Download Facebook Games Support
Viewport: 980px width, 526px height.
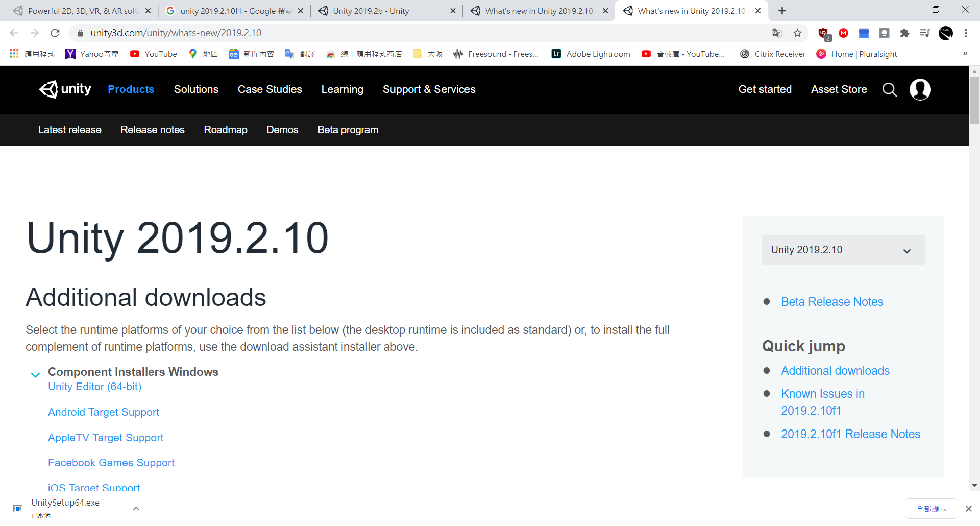[111, 463]
